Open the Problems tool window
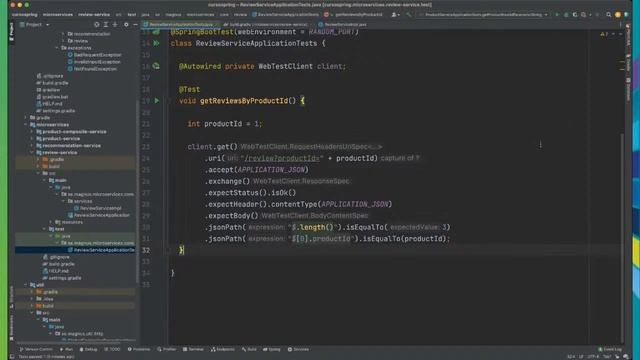640x360 pixels. pos(139,349)
